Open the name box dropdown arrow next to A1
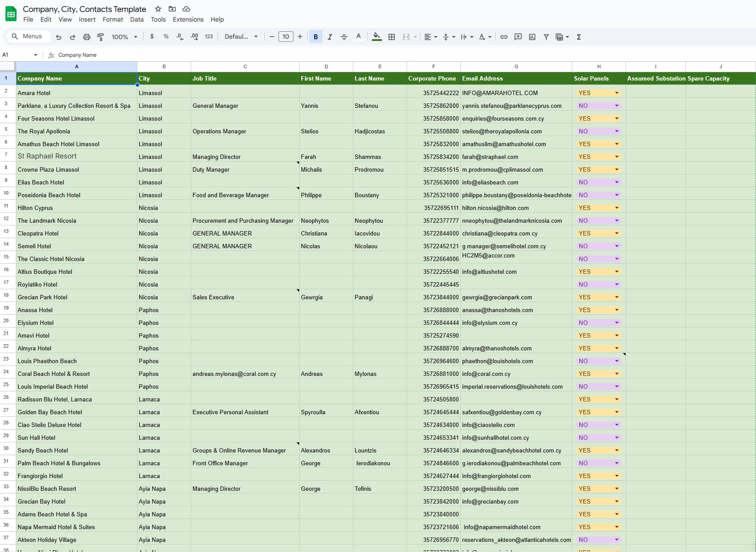The height and width of the screenshot is (552, 756). pyautogui.click(x=36, y=55)
